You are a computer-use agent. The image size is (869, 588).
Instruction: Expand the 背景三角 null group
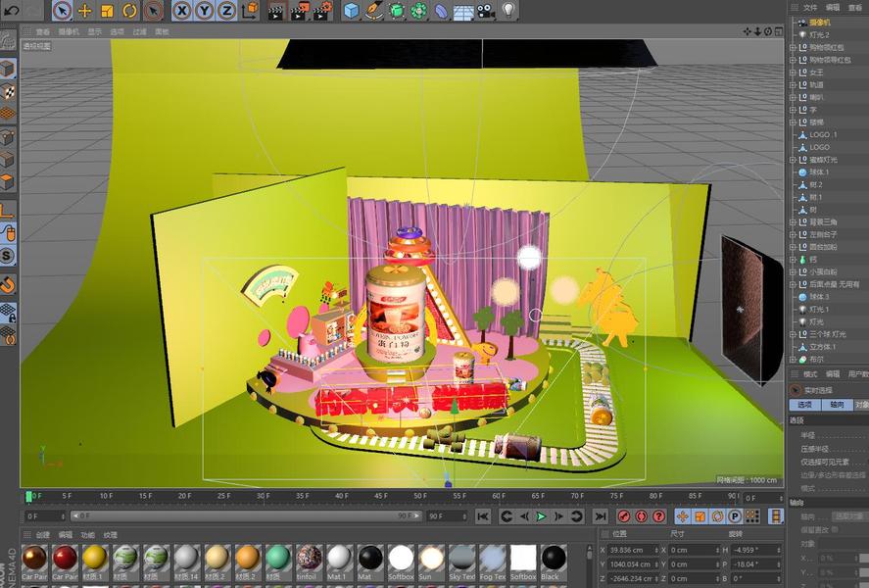click(x=793, y=222)
